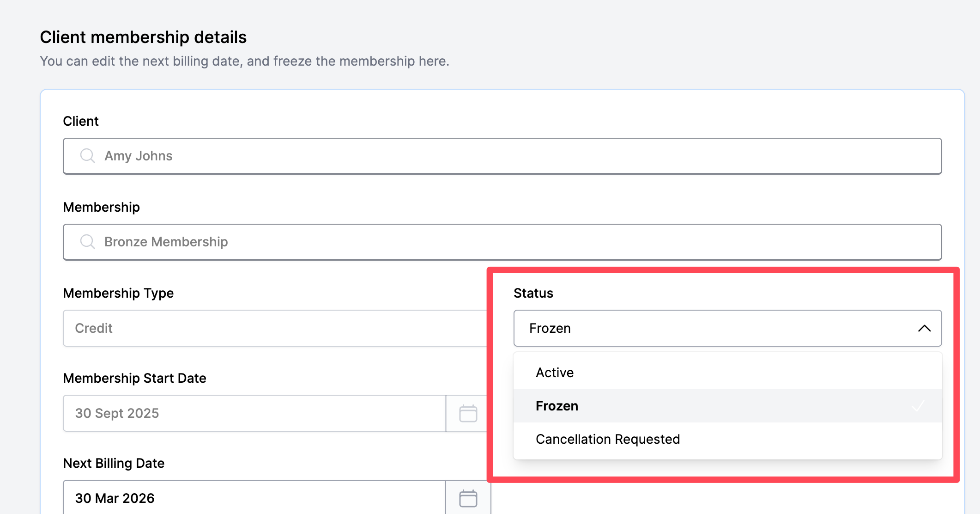This screenshot has width=980, height=514.
Task: Choose the Frozen status option
Action: tap(557, 406)
